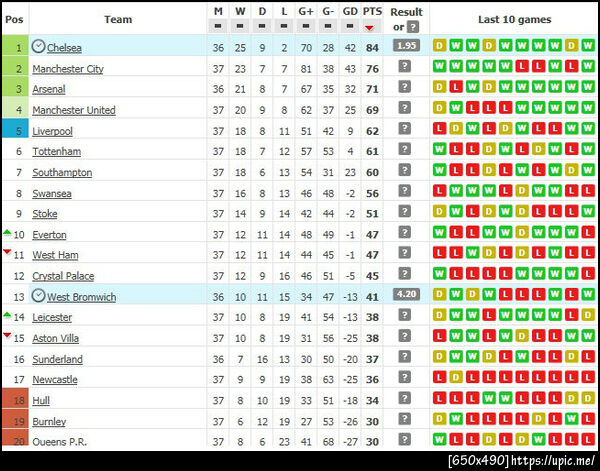The image size is (600, 471).
Task: Click the question mark icon in Hull's row
Action: tap(405, 400)
